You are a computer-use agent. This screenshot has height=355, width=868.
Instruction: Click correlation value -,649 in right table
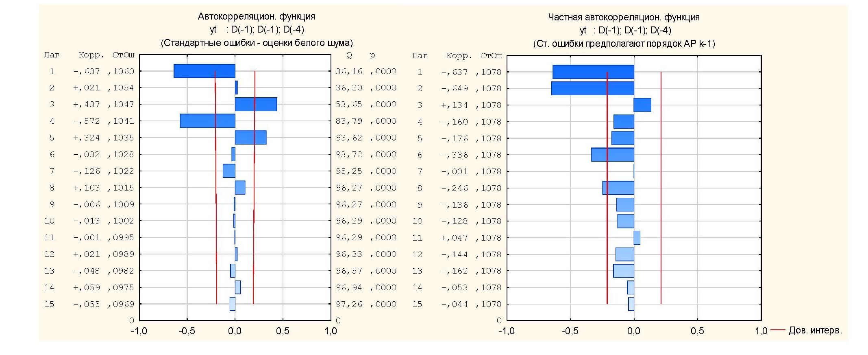454,88
